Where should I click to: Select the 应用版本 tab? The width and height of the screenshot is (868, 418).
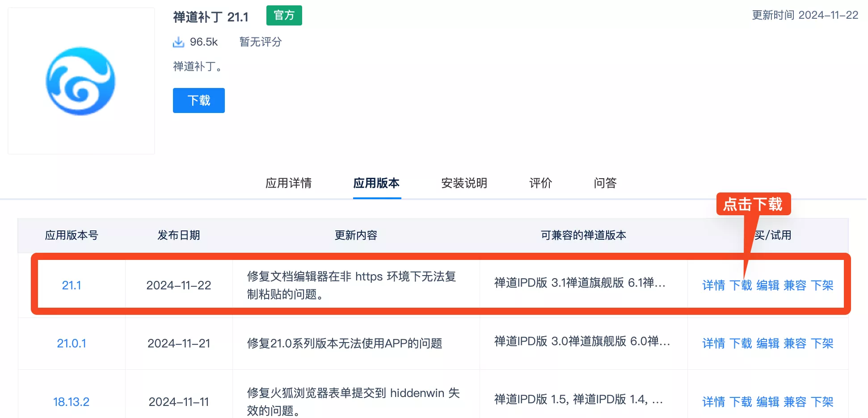(x=376, y=183)
